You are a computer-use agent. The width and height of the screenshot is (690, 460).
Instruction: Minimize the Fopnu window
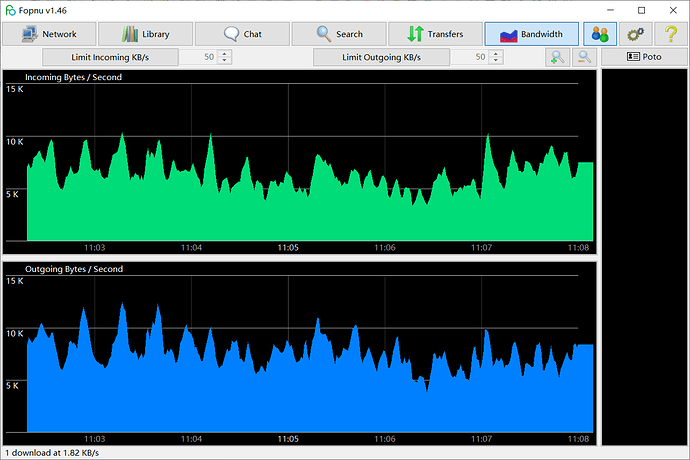pyautogui.click(x=610, y=10)
